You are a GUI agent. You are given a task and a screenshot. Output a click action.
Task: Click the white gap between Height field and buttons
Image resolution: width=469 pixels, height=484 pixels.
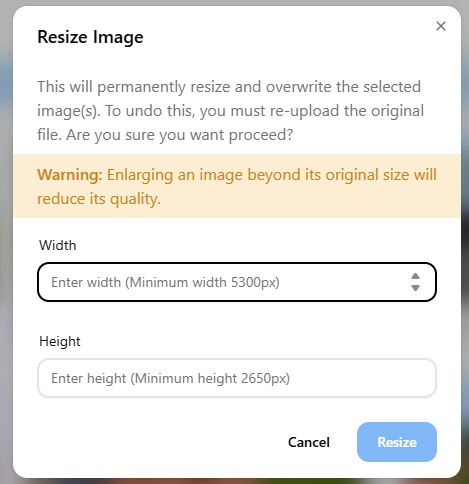tap(237, 410)
